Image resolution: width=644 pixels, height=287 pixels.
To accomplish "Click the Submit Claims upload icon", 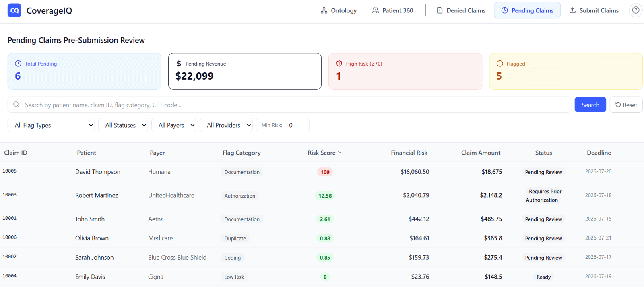I will (572, 10).
